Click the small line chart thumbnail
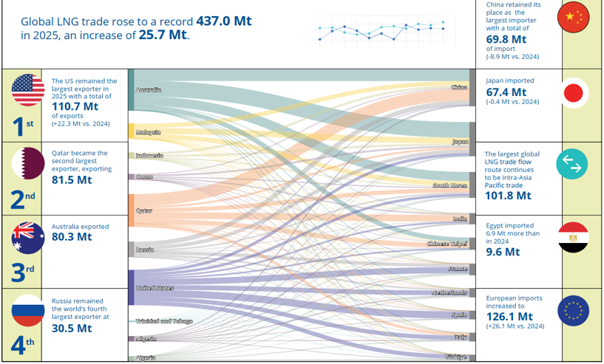604x364 pixels. tap(382, 31)
